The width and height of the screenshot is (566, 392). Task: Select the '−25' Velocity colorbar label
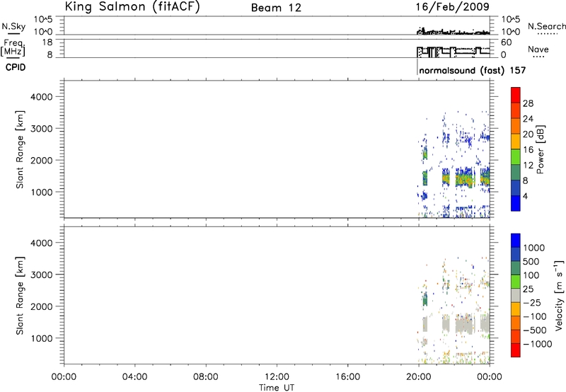(532, 302)
